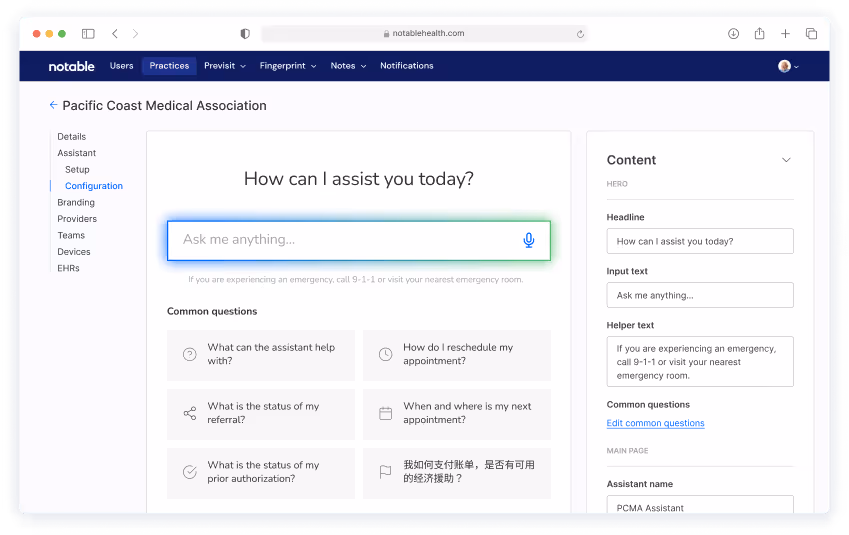Click checkmark icon on prior authorization card
849x535 pixels.
pos(190,472)
